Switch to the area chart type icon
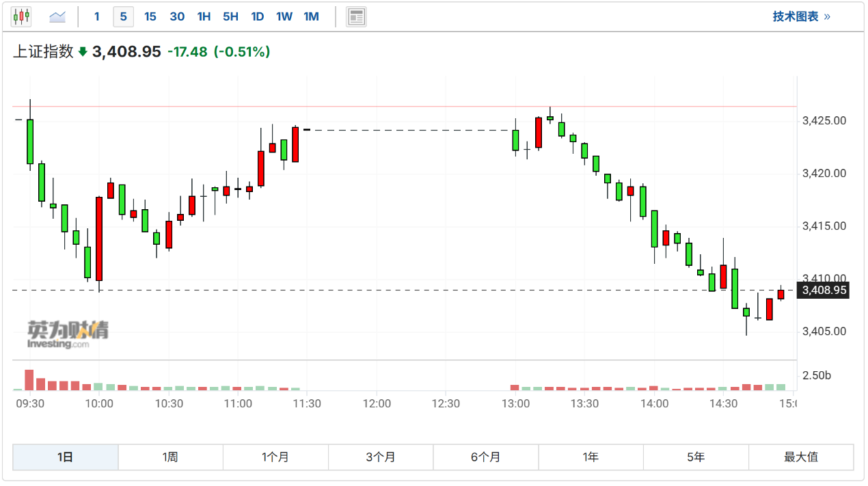 point(58,16)
